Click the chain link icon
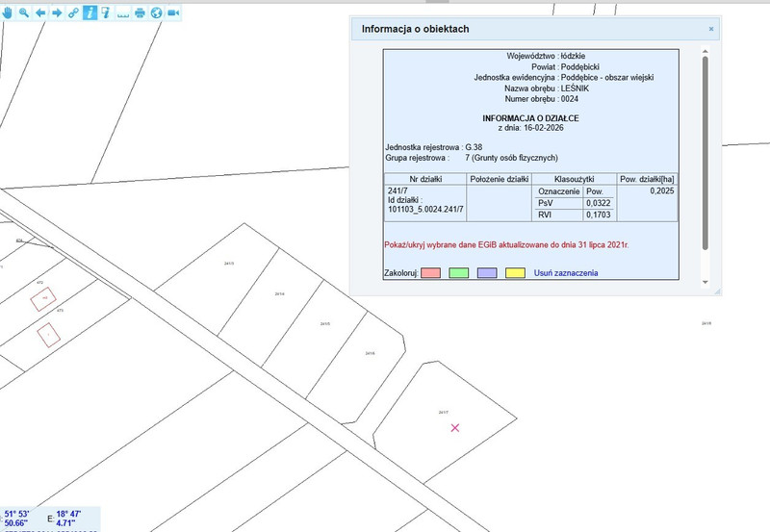 point(73,13)
